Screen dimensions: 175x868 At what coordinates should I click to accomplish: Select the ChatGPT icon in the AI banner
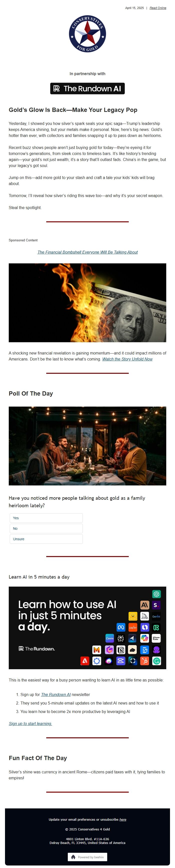[x=156, y=595]
